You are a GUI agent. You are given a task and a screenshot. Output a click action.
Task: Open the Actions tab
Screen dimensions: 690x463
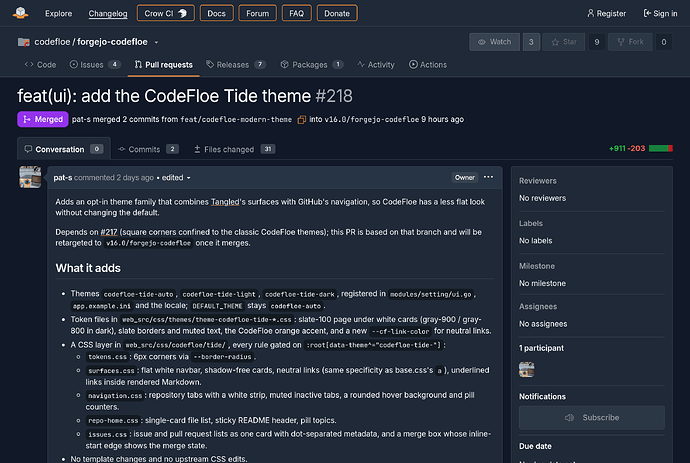(x=428, y=65)
